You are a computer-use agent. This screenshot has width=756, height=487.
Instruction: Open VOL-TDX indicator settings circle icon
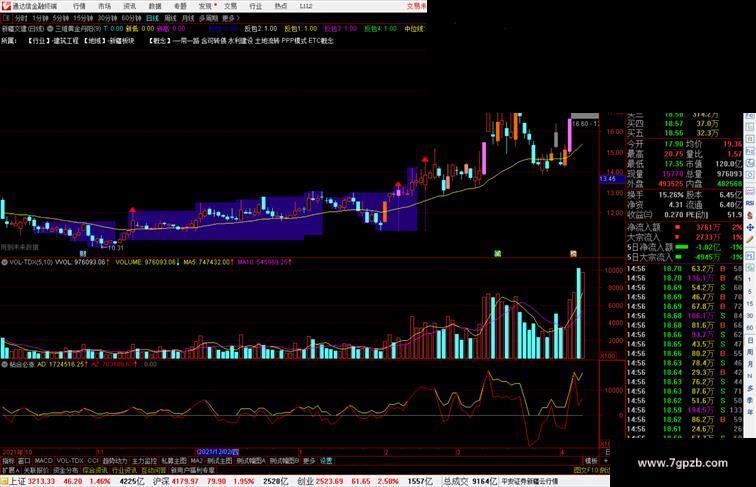pos(4,262)
